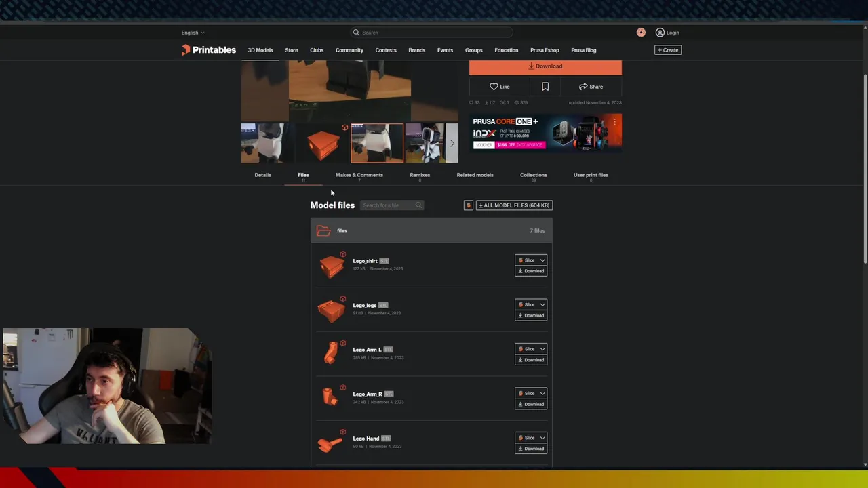
Task: Click the Like heart button
Action: 500,87
